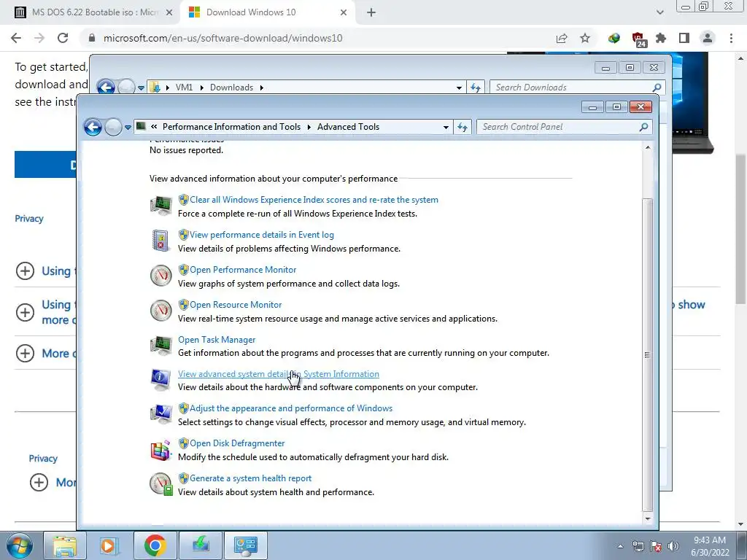
Task: Reload the Chrome page
Action: [63, 38]
